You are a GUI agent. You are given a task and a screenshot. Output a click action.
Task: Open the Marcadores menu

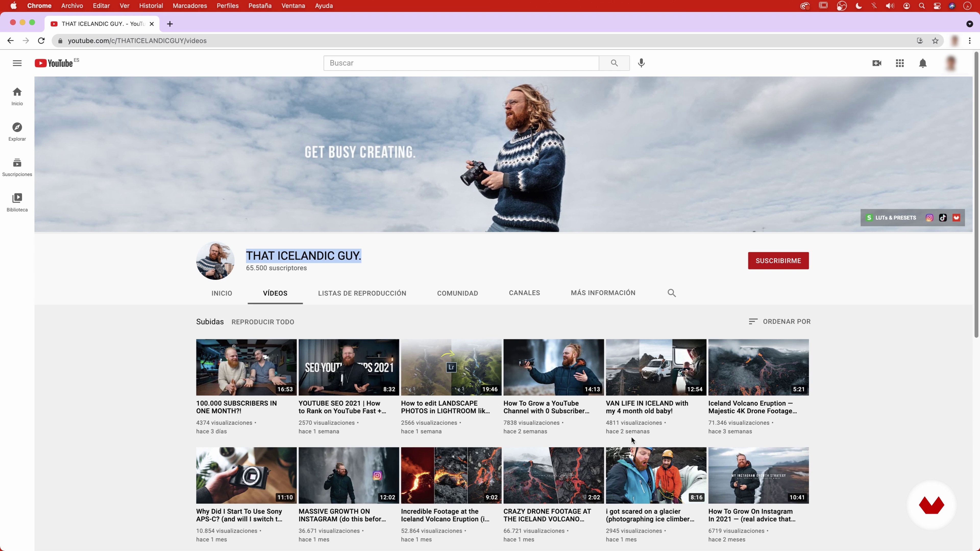click(x=190, y=6)
